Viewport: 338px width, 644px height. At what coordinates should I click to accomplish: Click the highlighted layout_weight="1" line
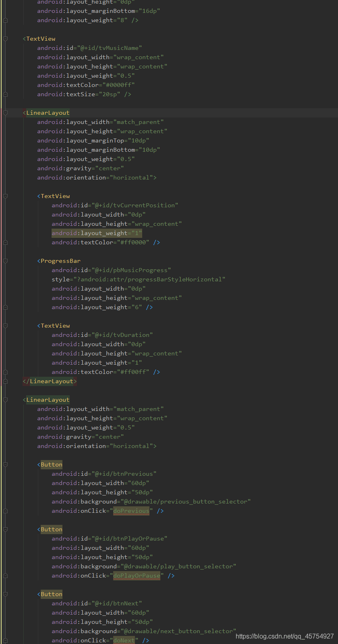coord(97,233)
